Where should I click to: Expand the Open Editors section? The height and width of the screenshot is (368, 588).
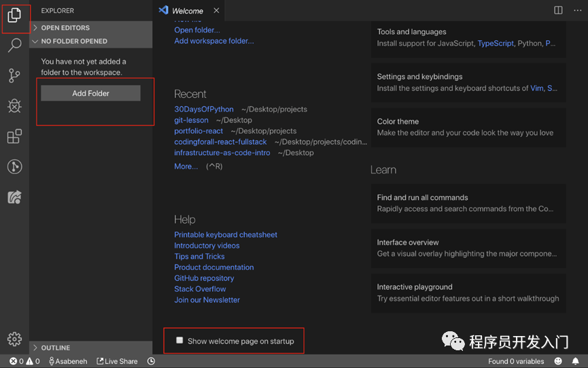91,28
